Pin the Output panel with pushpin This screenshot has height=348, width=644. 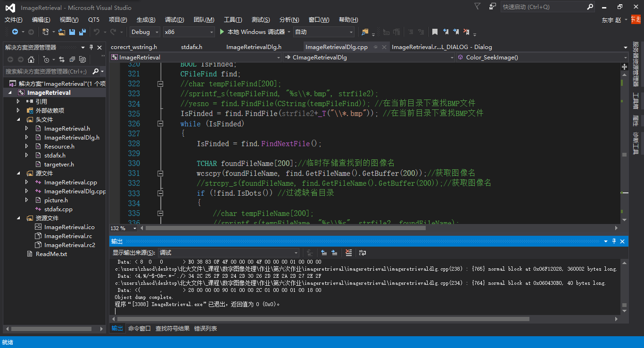[614, 241]
